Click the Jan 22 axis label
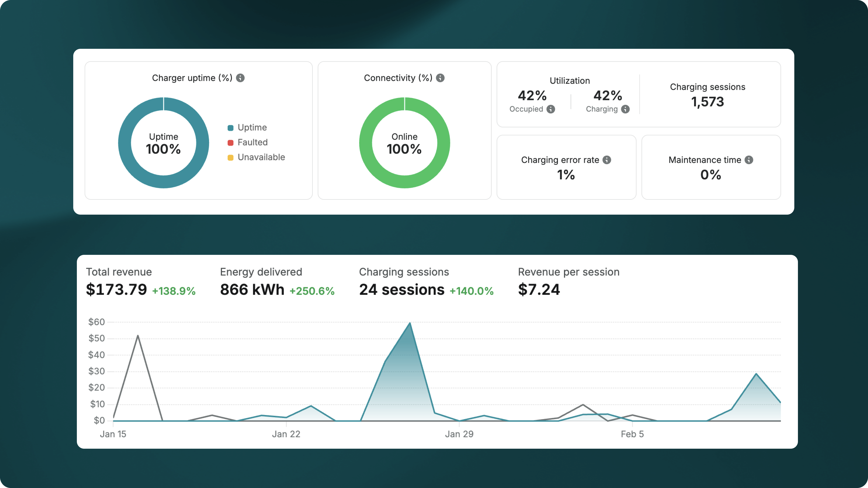Screen dimensions: 868x488 point(286,434)
